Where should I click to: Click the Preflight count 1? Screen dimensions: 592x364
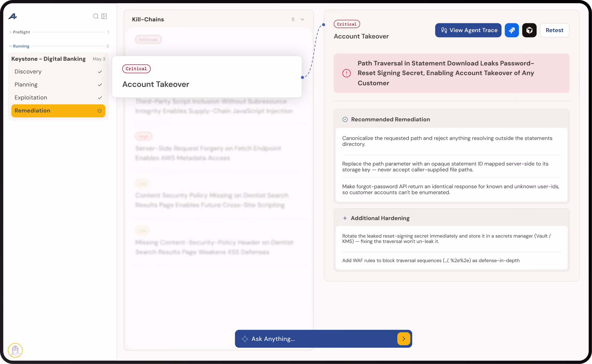coord(108,32)
